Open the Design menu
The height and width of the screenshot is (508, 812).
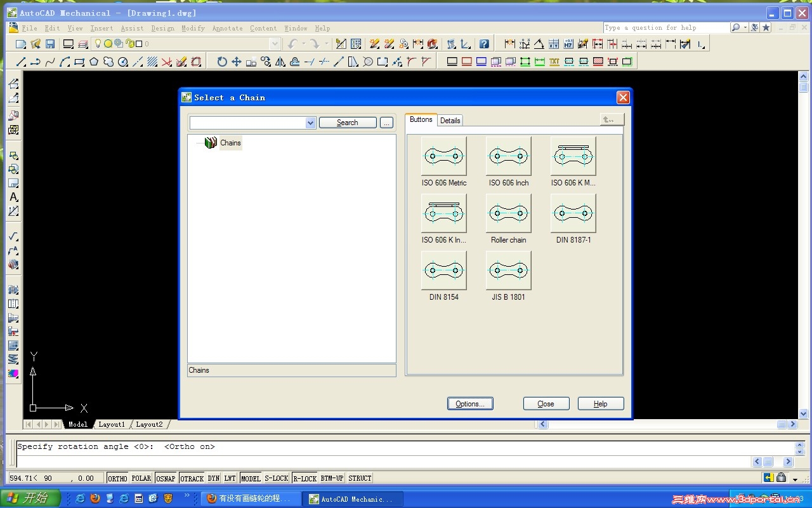click(162, 28)
